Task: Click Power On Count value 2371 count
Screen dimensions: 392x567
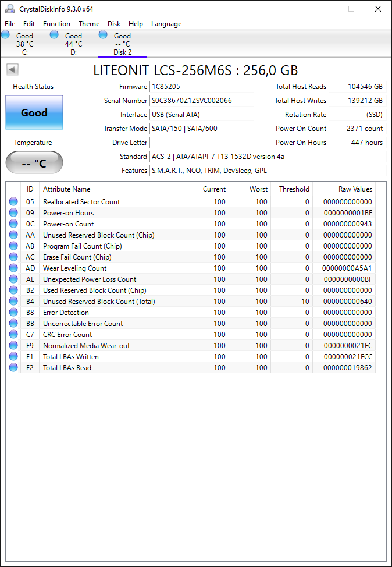Action: 358,129
